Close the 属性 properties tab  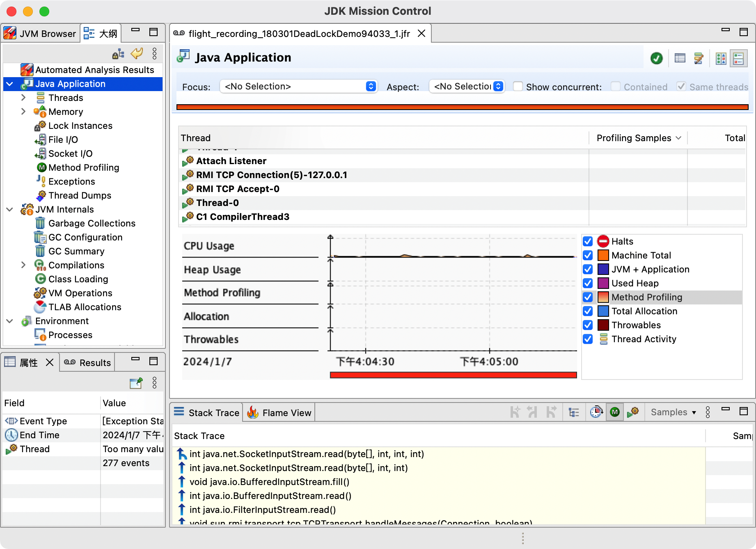pos(50,363)
